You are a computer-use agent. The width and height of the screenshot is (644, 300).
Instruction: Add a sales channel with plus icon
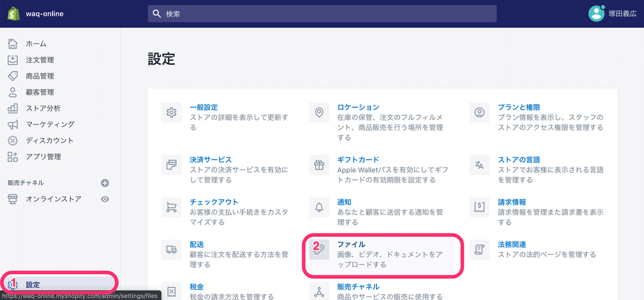click(x=105, y=183)
